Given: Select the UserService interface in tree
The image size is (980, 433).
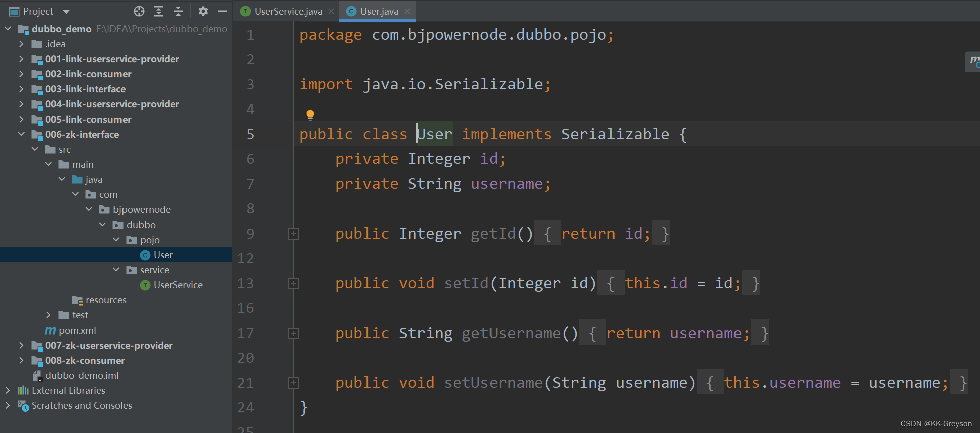Looking at the screenshot, I should [x=116, y=285].
